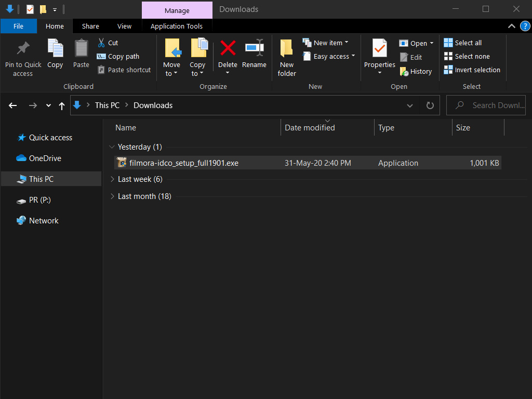Open the Delete options dropdown arrow
This screenshot has width=532, height=399.
(228, 73)
